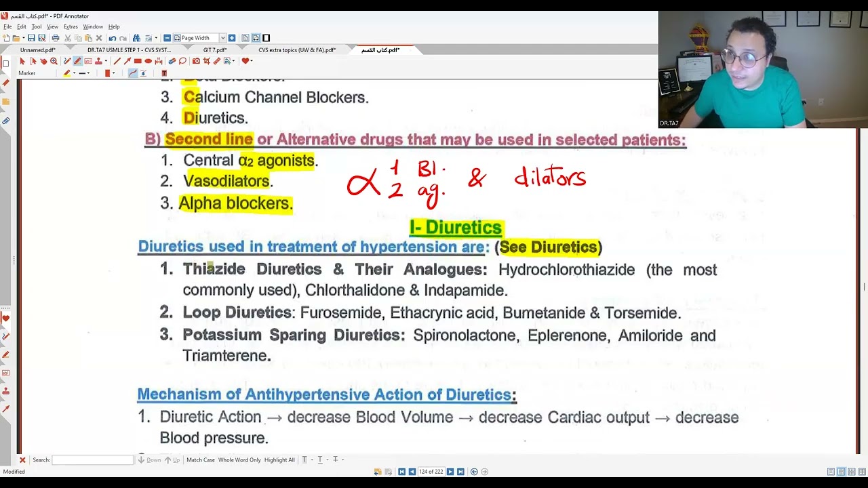Click the zoom out minus button

(167, 38)
